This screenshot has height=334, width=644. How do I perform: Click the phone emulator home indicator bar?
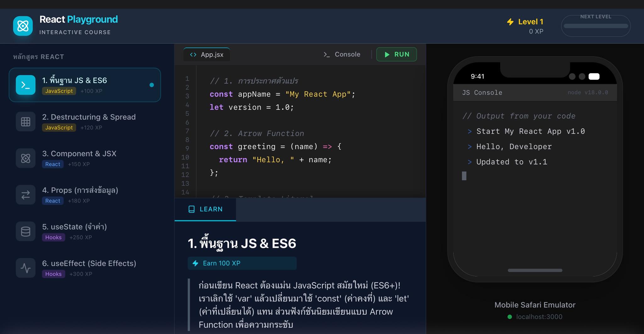click(535, 270)
